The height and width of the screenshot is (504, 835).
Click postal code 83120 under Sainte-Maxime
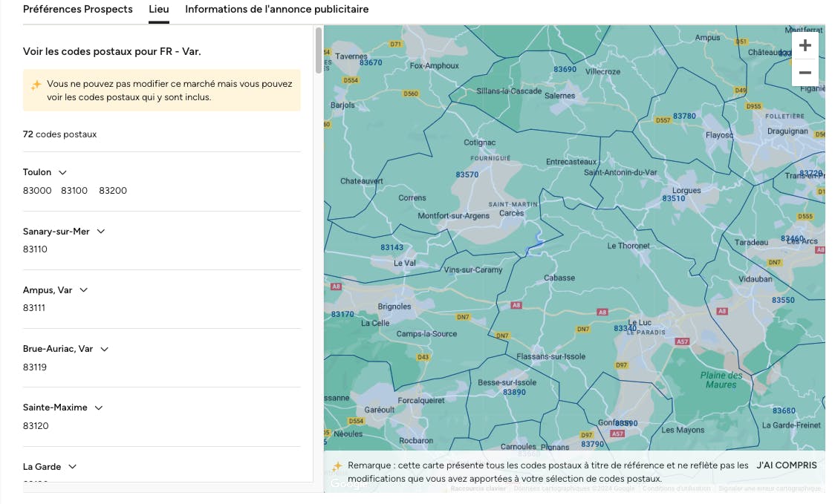pyautogui.click(x=36, y=426)
